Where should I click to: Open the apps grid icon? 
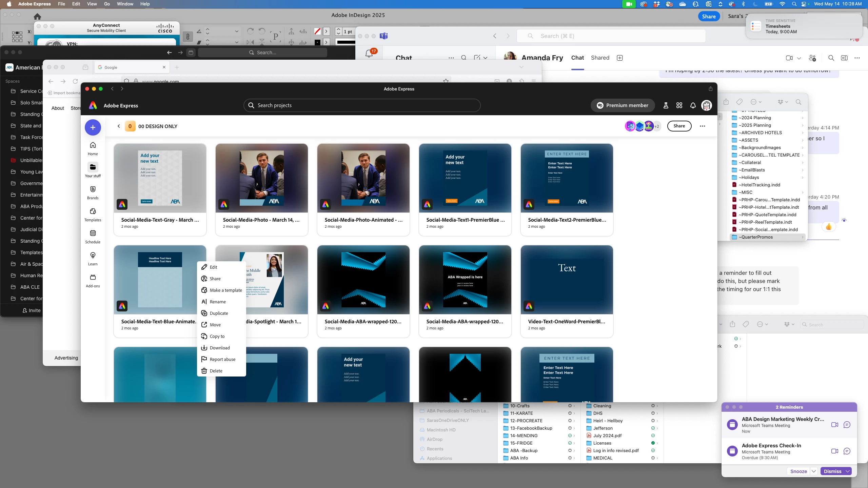pyautogui.click(x=679, y=105)
